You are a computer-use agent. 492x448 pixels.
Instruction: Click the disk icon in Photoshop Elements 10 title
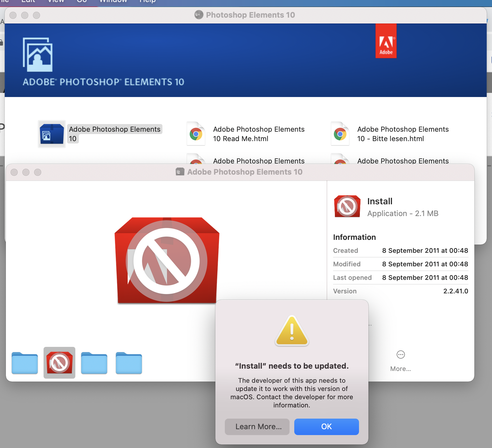[199, 15]
